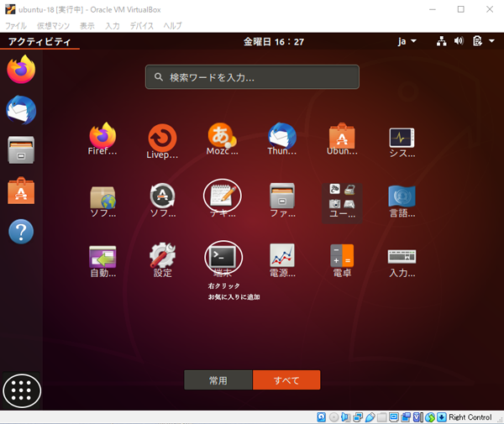
Task: Open VirtualBox Help (ヘルプ) menu
Action: pos(172,26)
